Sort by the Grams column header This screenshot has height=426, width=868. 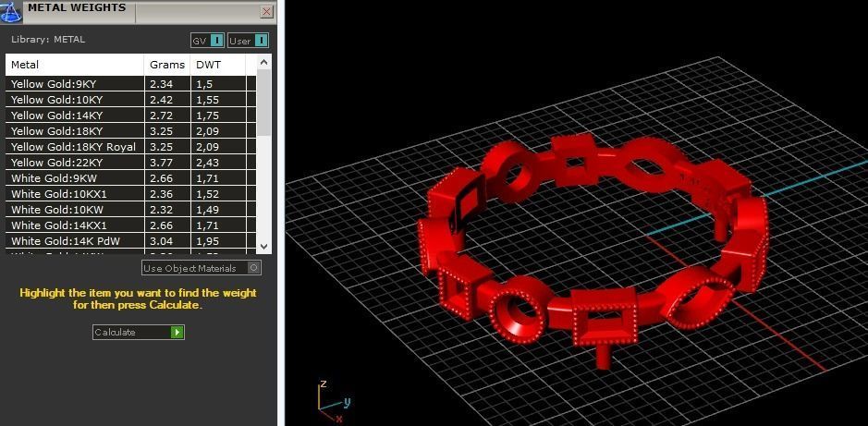[x=167, y=65]
